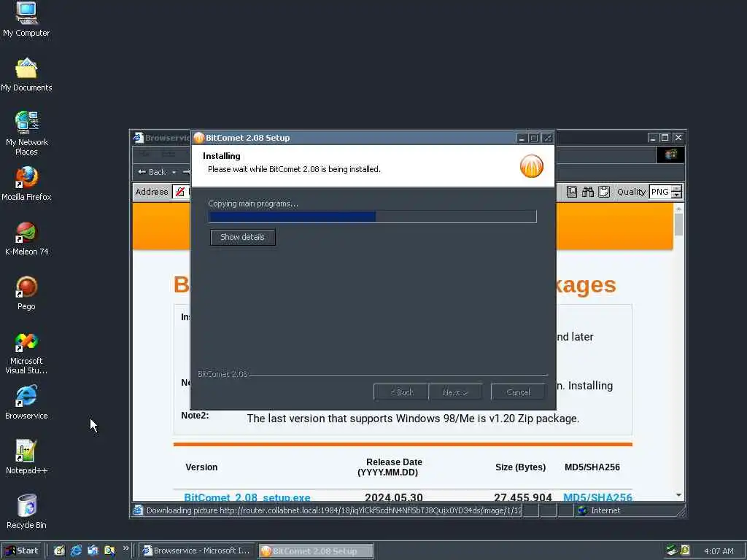Click the Cancel button in installer

pyautogui.click(x=518, y=392)
